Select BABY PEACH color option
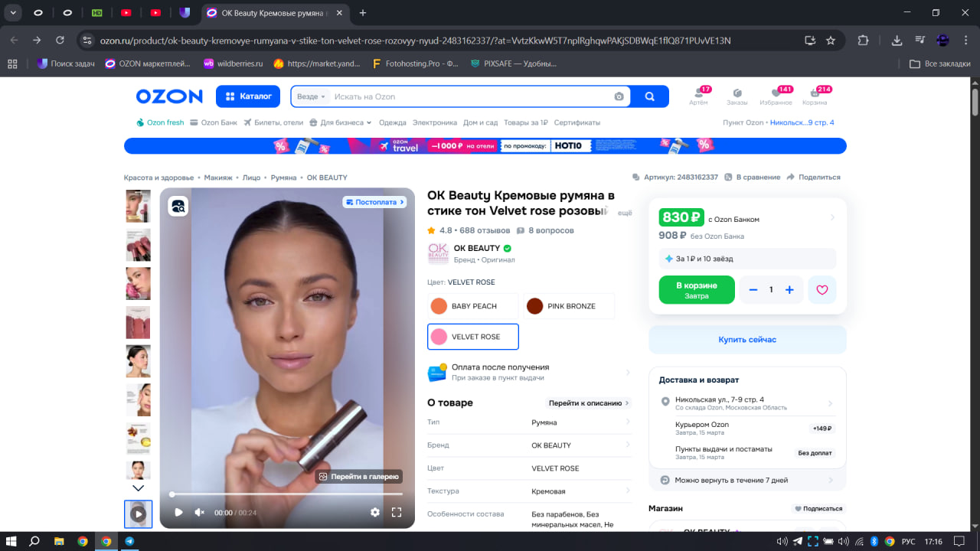 [x=472, y=306]
